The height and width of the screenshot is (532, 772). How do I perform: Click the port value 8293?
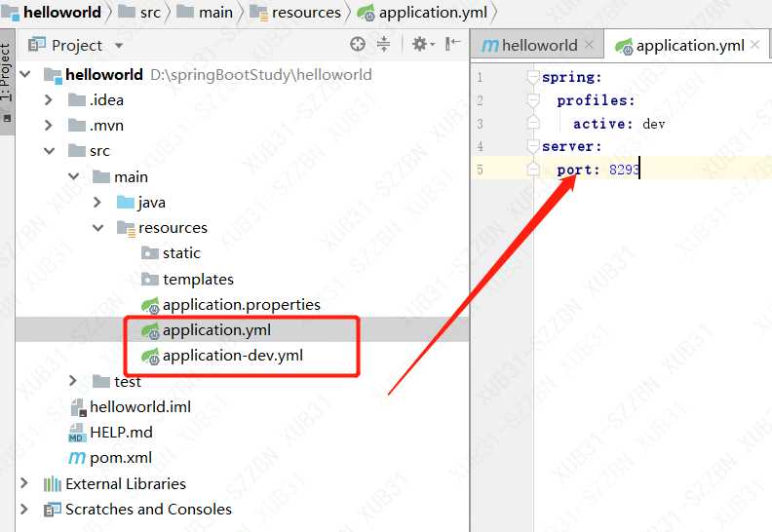pyautogui.click(x=624, y=170)
